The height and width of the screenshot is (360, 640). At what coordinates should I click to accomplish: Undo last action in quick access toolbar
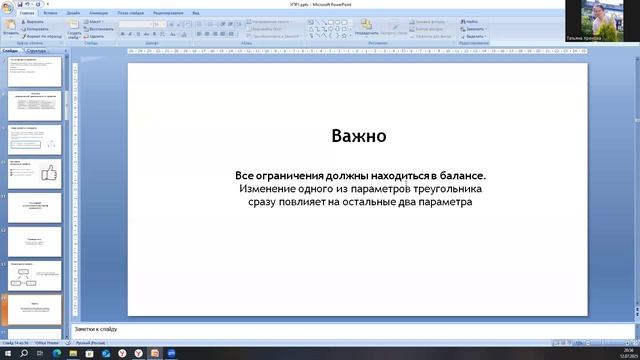click(x=28, y=4)
